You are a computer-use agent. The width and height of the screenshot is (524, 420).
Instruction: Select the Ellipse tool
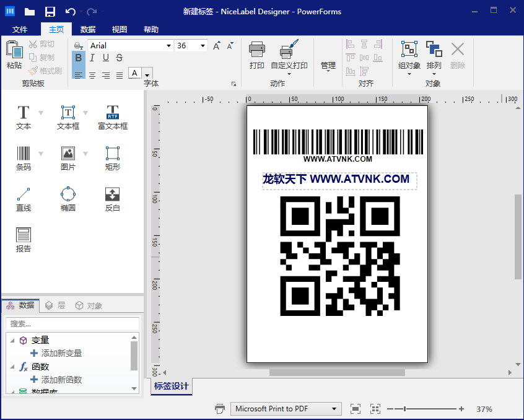point(68,198)
